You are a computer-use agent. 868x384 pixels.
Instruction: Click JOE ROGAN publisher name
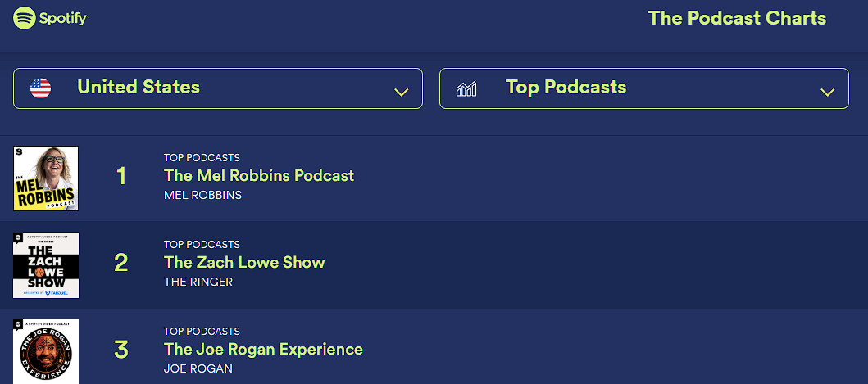[198, 368]
